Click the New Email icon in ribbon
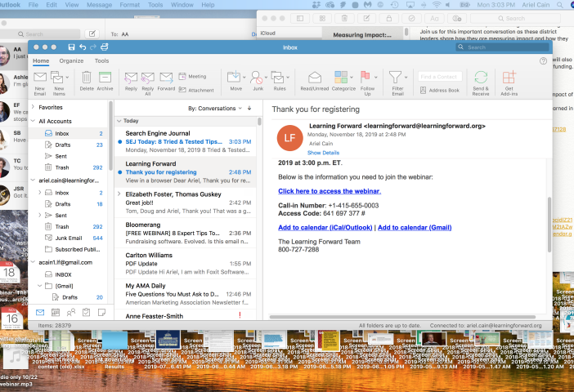Image resolution: width=574 pixels, height=392 pixels. point(40,77)
